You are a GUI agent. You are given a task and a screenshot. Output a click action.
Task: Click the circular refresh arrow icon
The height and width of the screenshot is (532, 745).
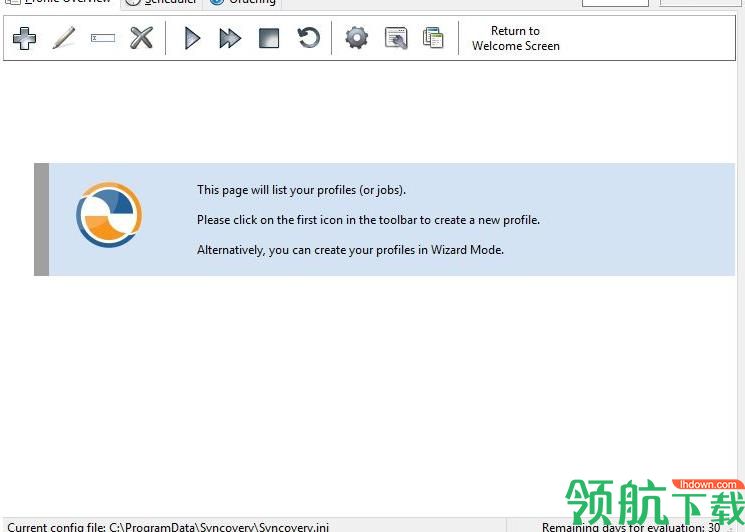click(308, 38)
